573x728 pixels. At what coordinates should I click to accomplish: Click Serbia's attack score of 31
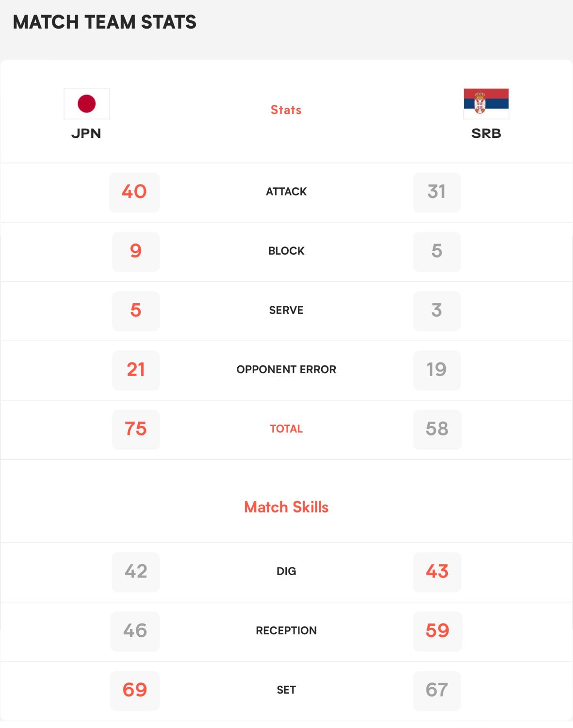tap(437, 192)
